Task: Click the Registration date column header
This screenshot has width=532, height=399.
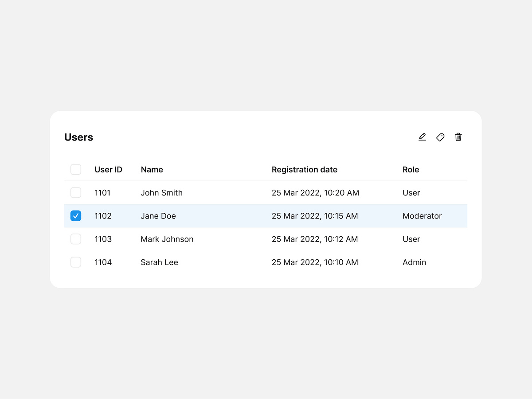Action: tap(305, 169)
